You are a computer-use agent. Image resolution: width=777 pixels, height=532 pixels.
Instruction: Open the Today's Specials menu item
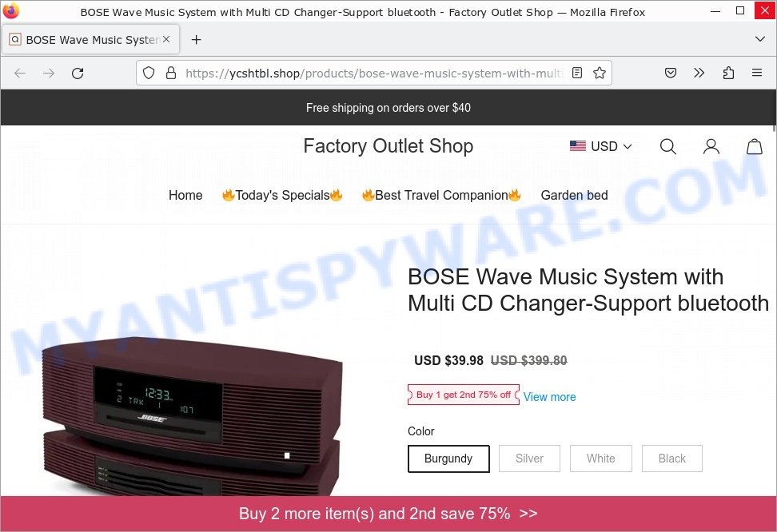tap(282, 195)
